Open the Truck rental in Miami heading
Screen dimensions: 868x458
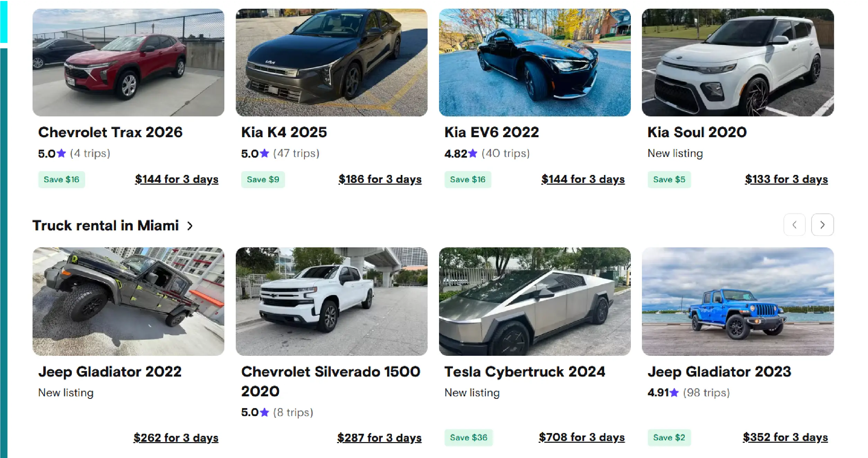point(106,226)
